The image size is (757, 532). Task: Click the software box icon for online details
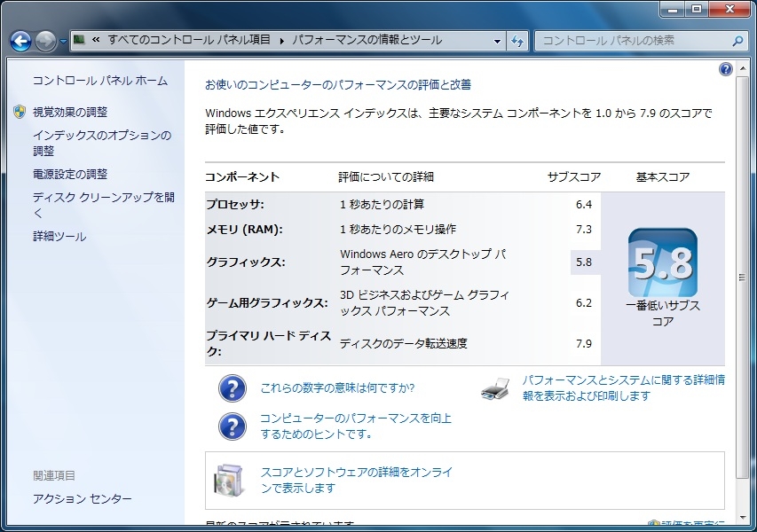click(x=228, y=481)
